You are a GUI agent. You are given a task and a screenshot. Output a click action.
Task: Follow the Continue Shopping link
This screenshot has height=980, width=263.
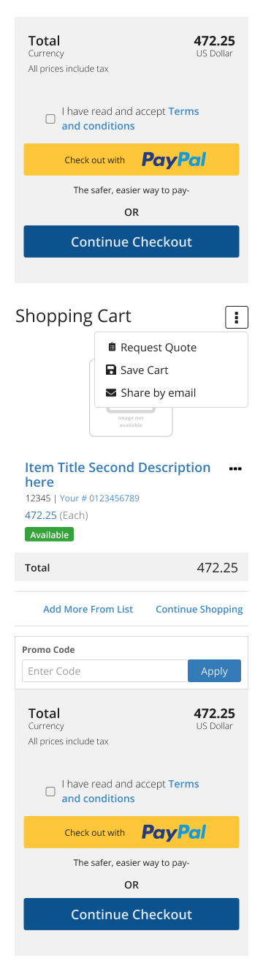tap(199, 609)
